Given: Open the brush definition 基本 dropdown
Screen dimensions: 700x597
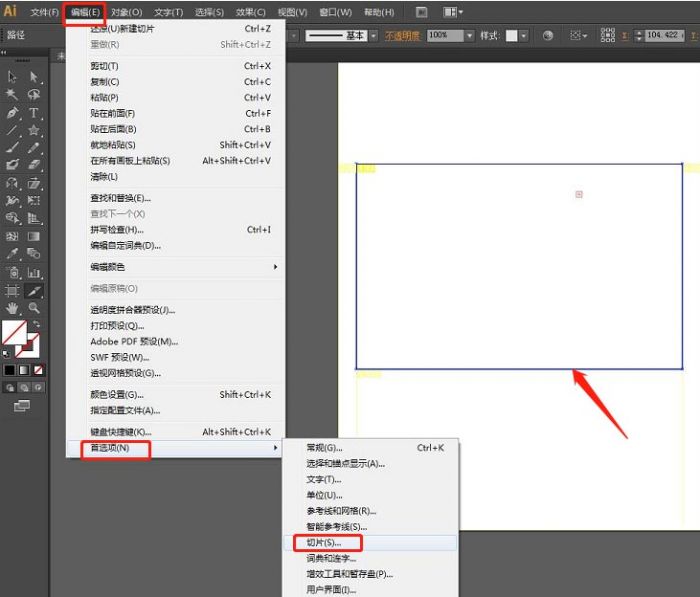Looking at the screenshot, I should 374,35.
